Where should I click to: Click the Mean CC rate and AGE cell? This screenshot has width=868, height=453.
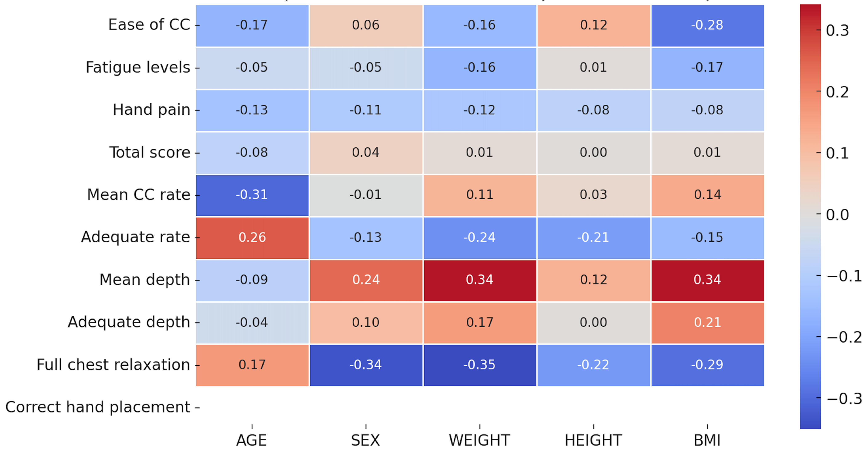[x=252, y=195]
